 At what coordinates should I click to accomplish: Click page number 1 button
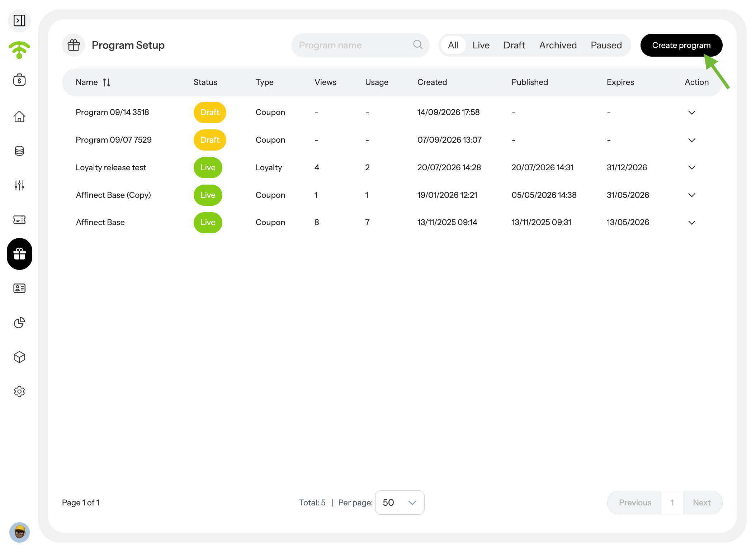click(672, 503)
